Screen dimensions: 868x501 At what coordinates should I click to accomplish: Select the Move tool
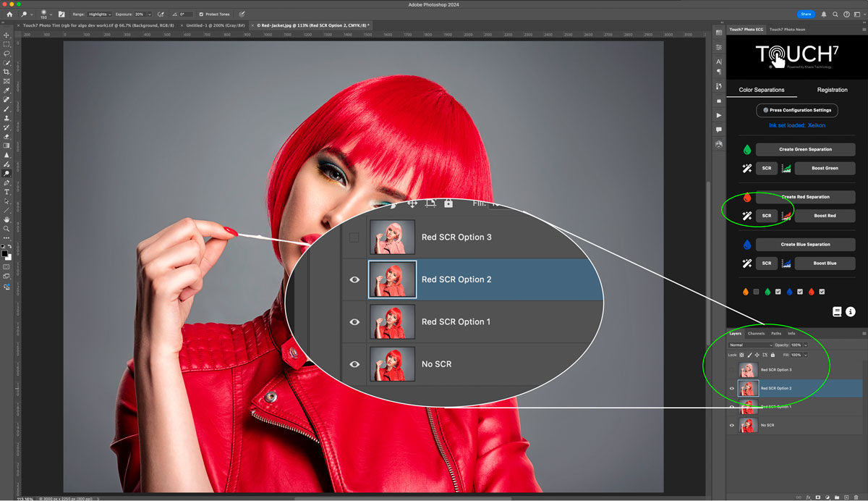click(x=7, y=35)
